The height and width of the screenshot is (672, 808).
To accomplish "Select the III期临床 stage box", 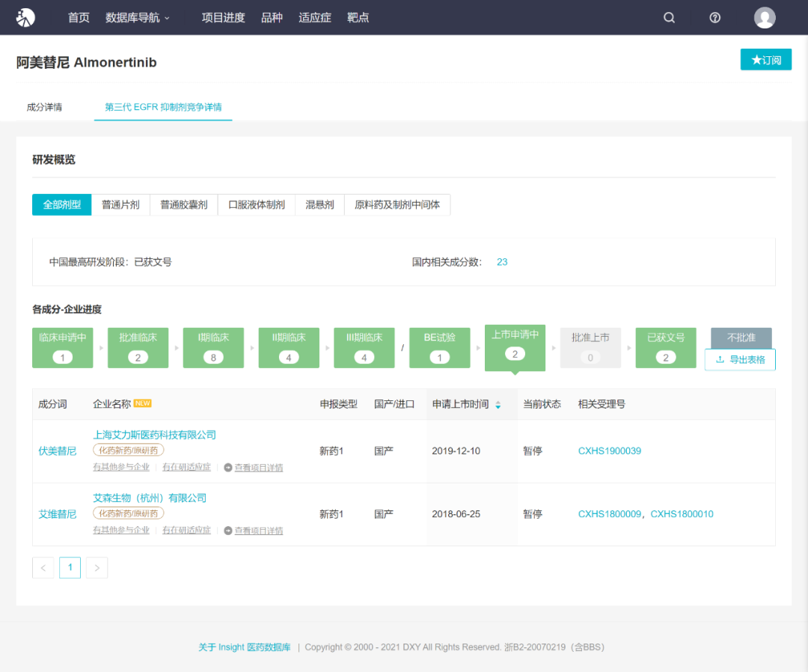I will [x=364, y=348].
